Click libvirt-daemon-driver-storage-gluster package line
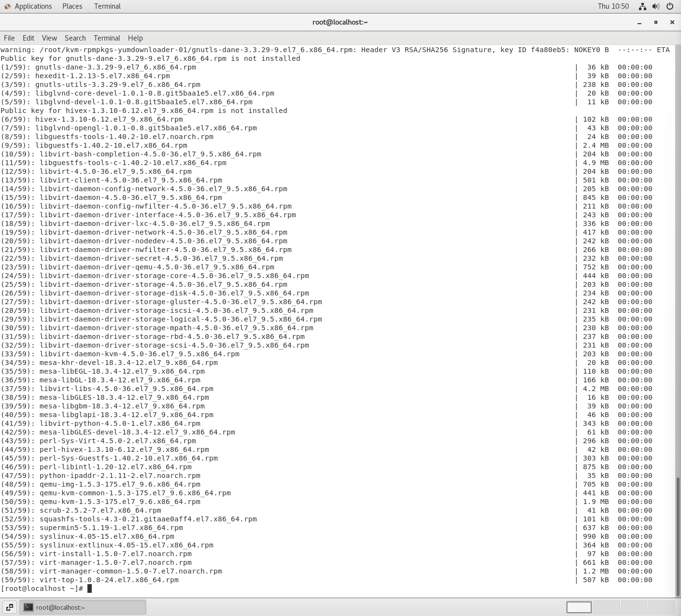681x616 pixels. (181, 302)
